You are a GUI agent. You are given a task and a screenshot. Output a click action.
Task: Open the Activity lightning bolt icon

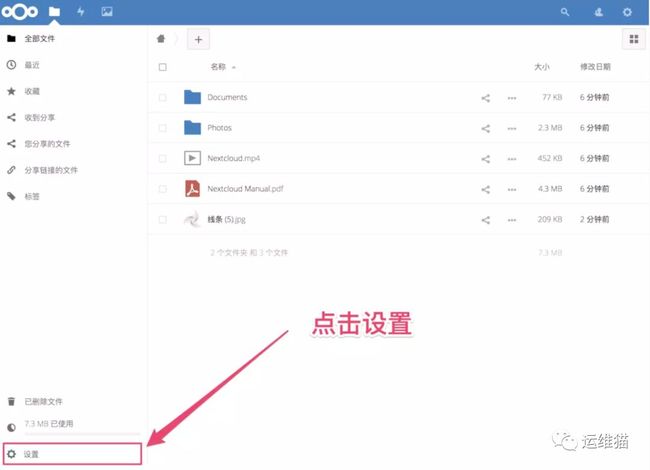(x=81, y=12)
